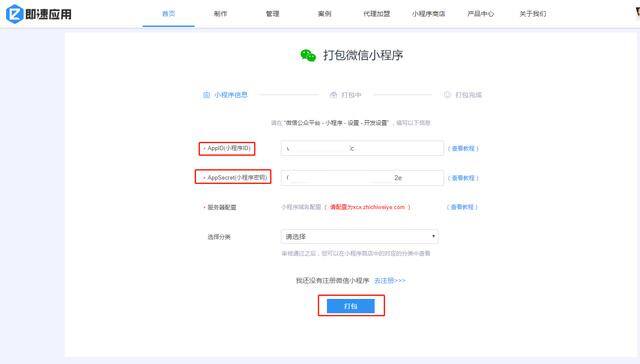
Task: Click the 打包微信小程序 heading
Action: tap(363, 55)
